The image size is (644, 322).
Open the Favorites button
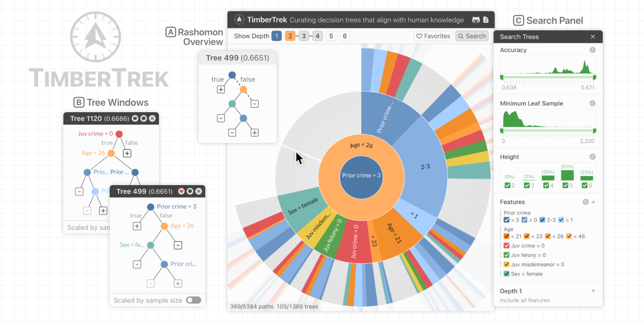(433, 36)
